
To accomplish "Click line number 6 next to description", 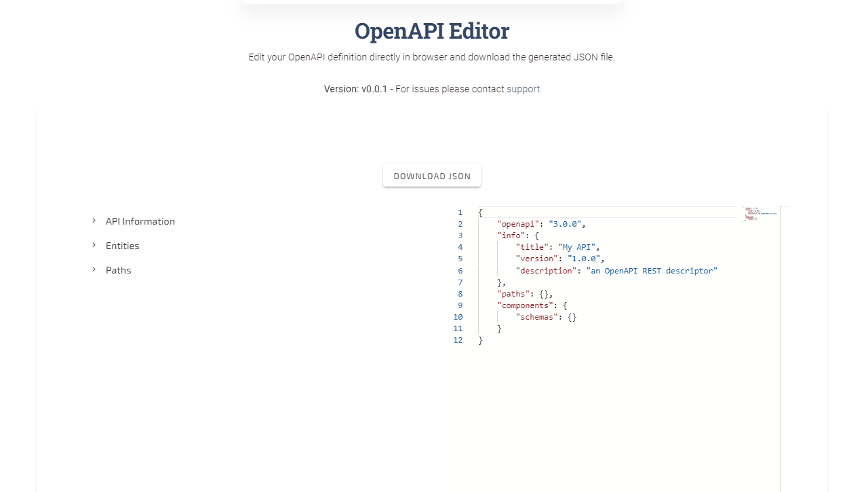I will pos(460,270).
